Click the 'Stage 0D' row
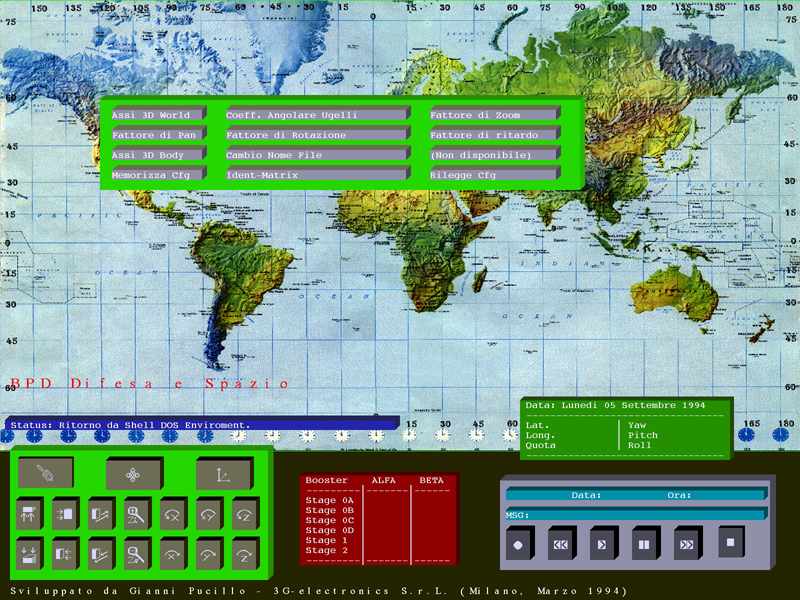This screenshot has width=800, height=600. coord(330,530)
